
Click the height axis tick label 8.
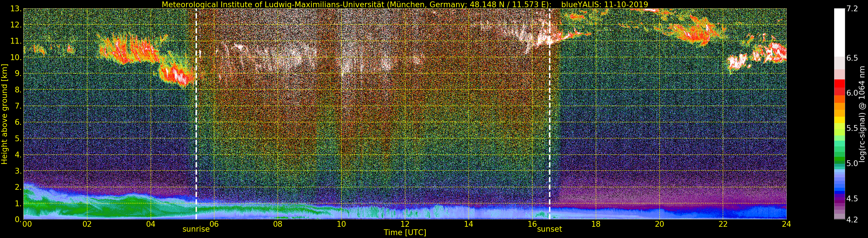pos(18,90)
